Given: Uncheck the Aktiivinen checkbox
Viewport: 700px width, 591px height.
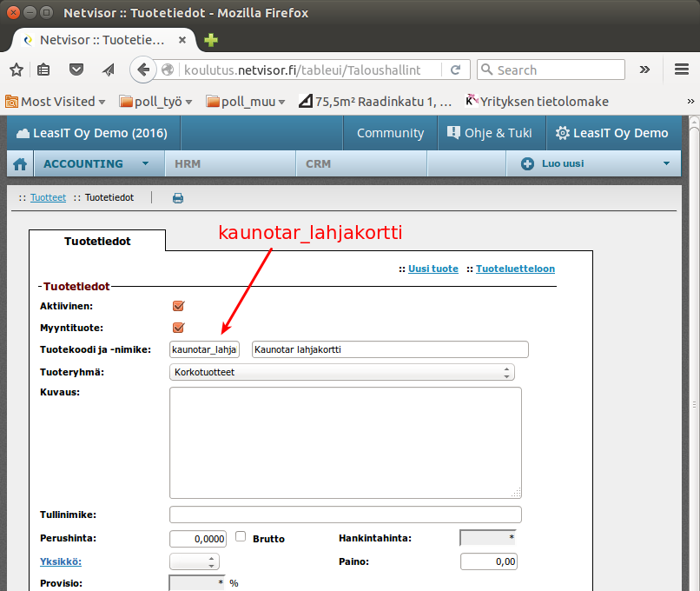Looking at the screenshot, I should 179,306.
